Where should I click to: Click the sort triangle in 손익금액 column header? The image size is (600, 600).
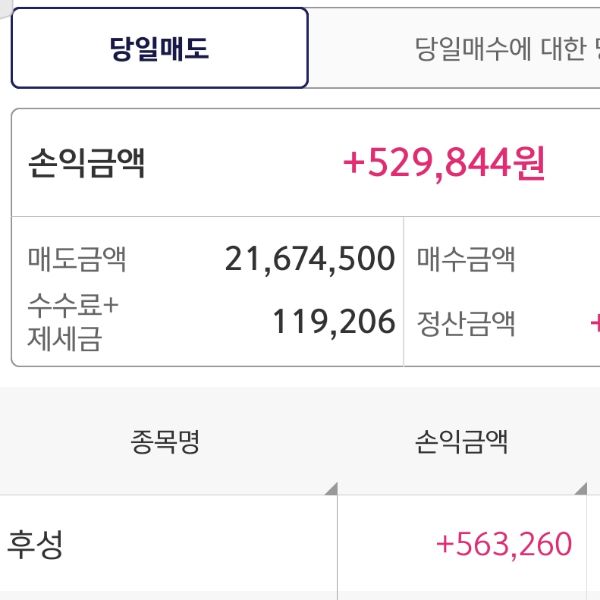[580, 488]
